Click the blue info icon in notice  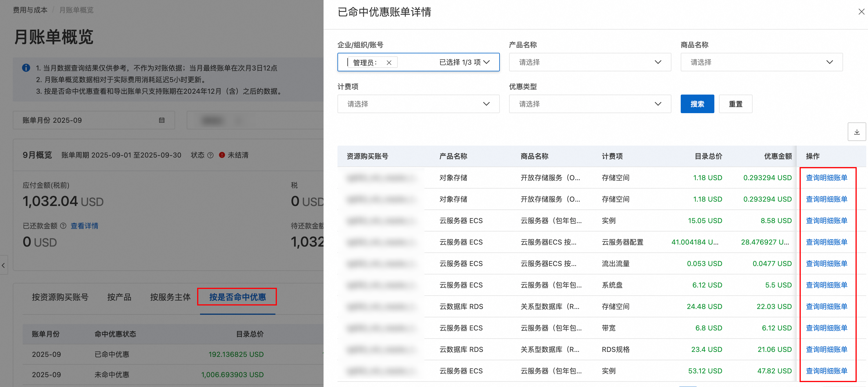[26, 68]
